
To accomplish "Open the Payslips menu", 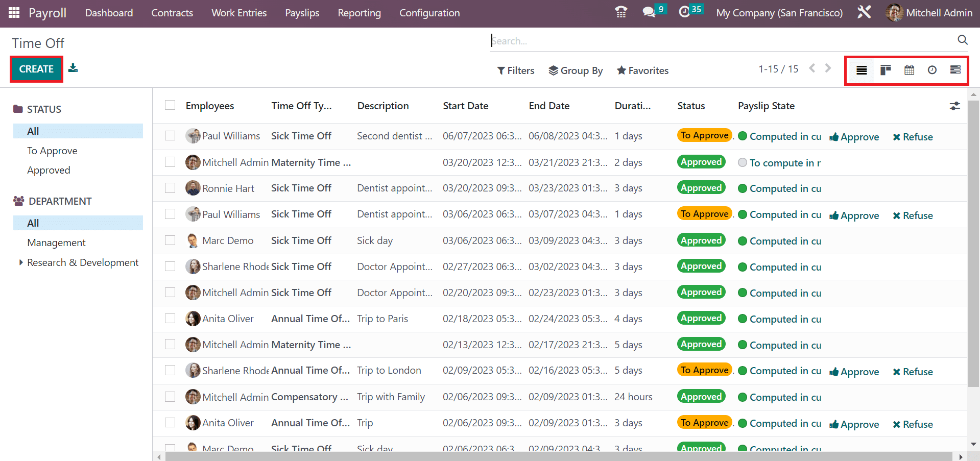I will [302, 13].
